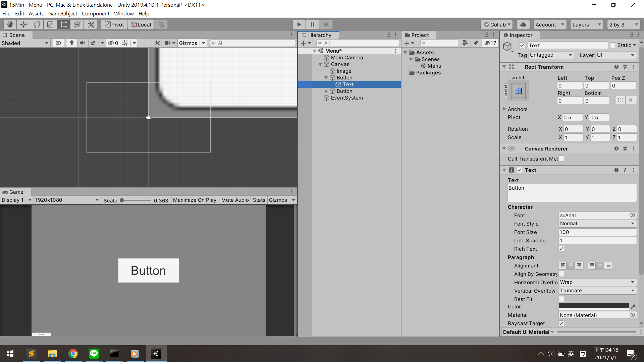Click the cloud services icon
644x362 pixels.
[523, 24]
